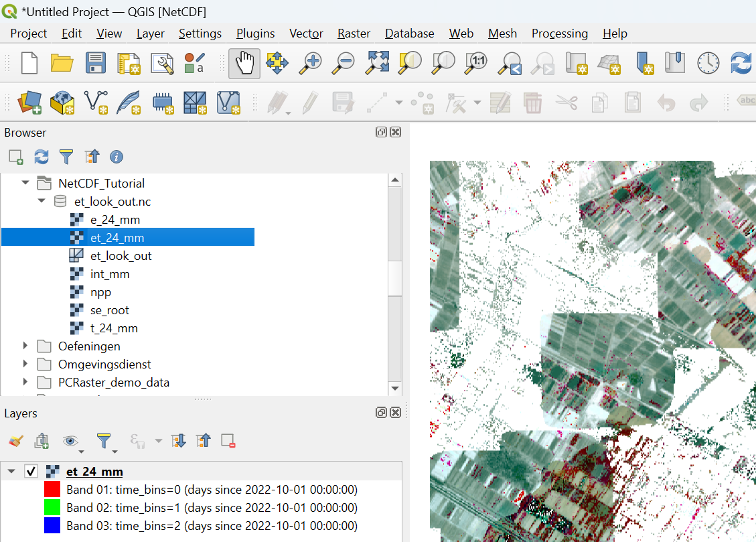
Task: Zoom to the full map extent
Action: pyautogui.click(x=377, y=64)
